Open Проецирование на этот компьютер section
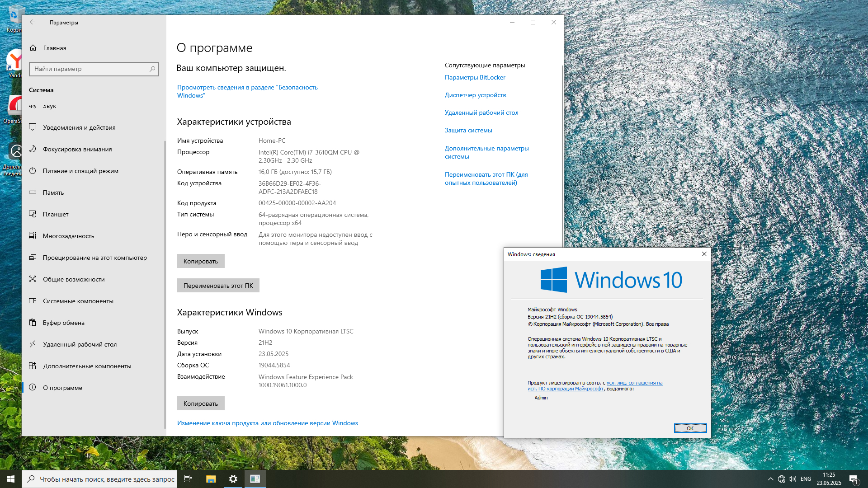The height and width of the screenshot is (488, 868). point(94,258)
